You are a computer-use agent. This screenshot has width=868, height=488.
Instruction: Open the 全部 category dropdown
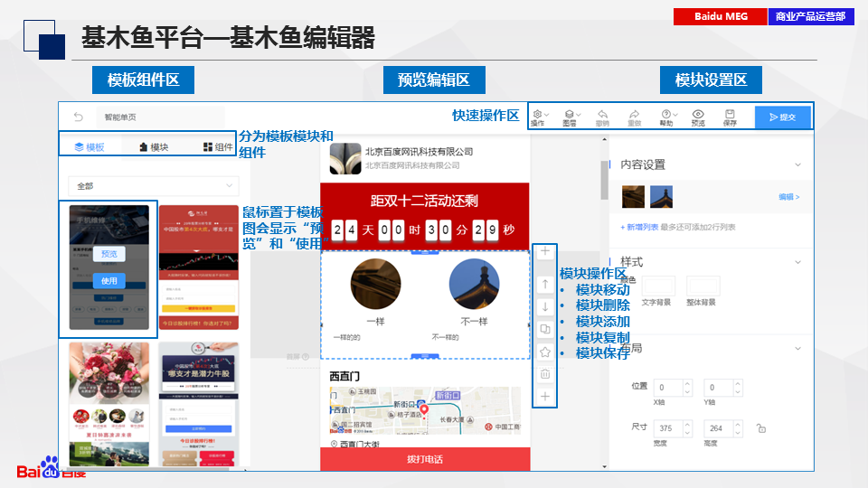click(154, 186)
